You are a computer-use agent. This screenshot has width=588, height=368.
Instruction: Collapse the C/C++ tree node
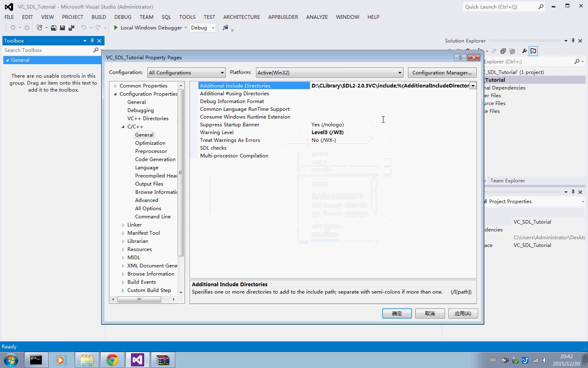(123, 127)
